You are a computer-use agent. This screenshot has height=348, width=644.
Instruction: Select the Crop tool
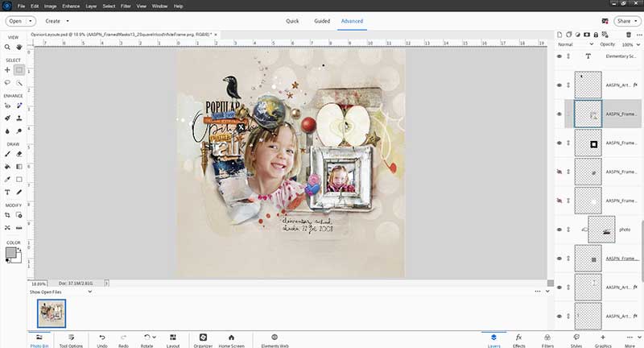click(x=7, y=215)
